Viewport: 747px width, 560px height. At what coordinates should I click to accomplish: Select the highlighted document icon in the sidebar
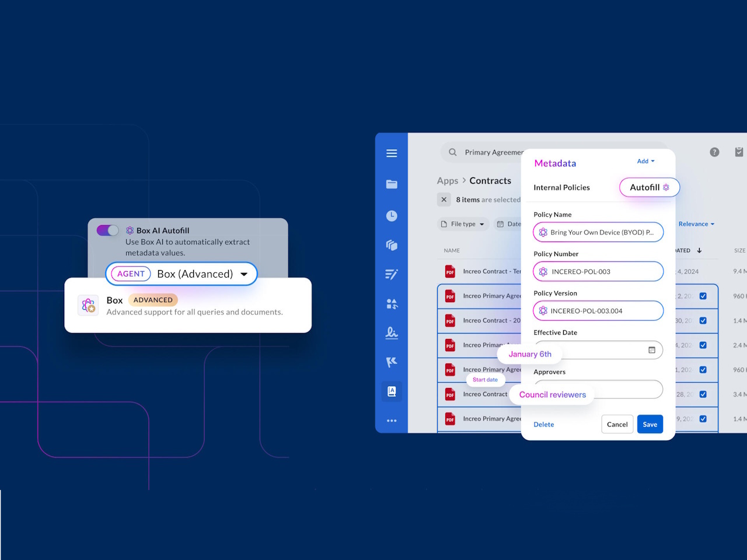click(392, 391)
